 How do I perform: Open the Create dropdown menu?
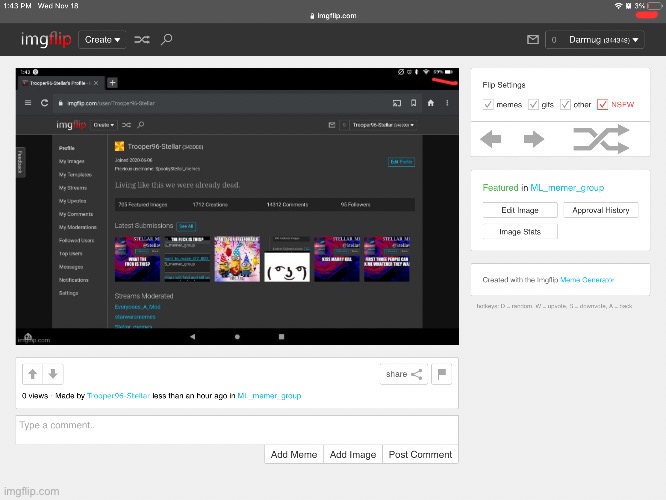(x=102, y=40)
